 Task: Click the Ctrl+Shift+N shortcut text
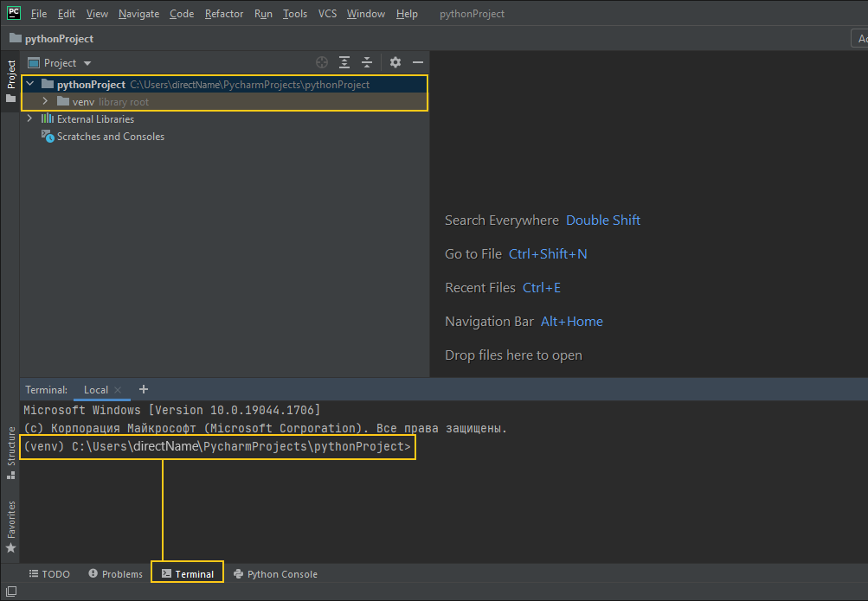coord(548,253)
